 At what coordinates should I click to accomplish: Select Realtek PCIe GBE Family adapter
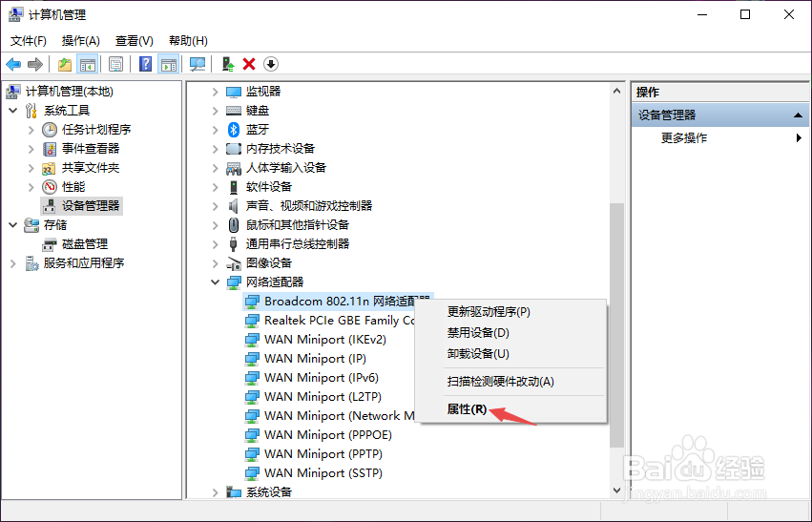pos(339,321)
